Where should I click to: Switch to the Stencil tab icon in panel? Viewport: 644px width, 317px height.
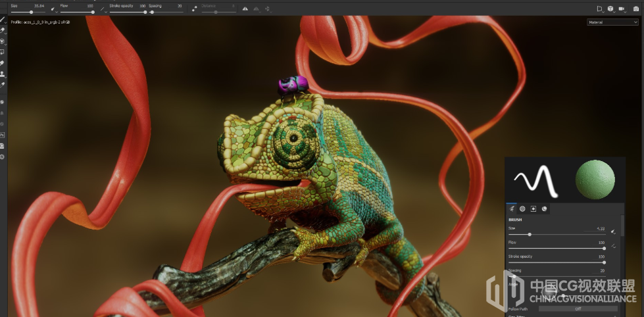click(533, 208)
